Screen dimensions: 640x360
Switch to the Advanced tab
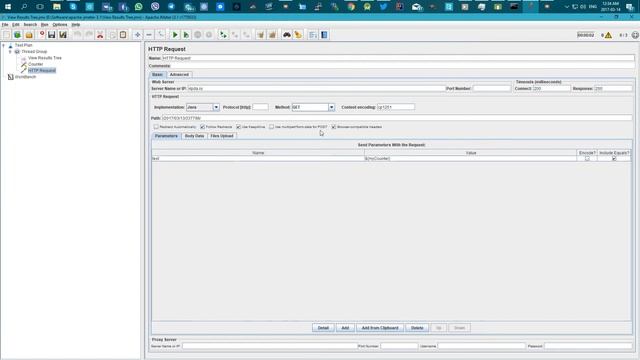(x=179, y=75)
